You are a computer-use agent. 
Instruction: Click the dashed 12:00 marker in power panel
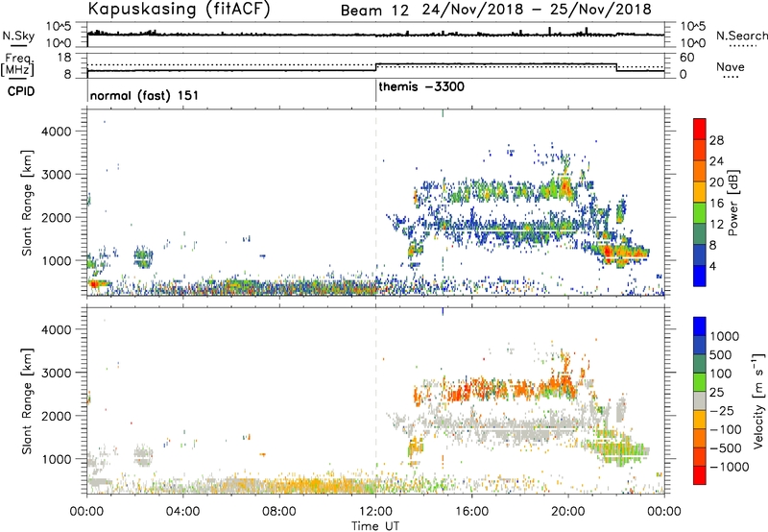click(375, 203)
